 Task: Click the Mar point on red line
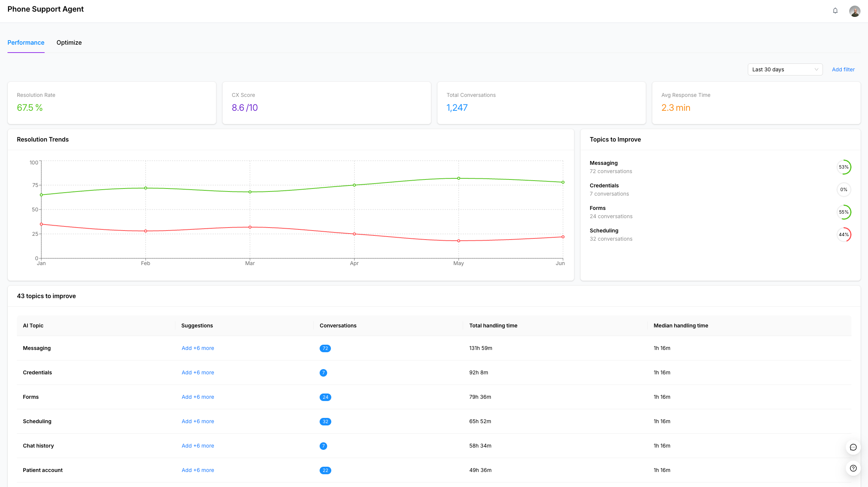click(x=250, y=227)
